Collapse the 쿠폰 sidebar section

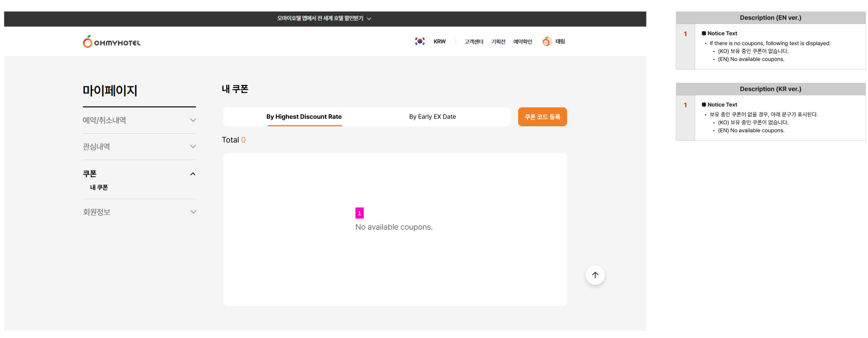click(193, 174)
